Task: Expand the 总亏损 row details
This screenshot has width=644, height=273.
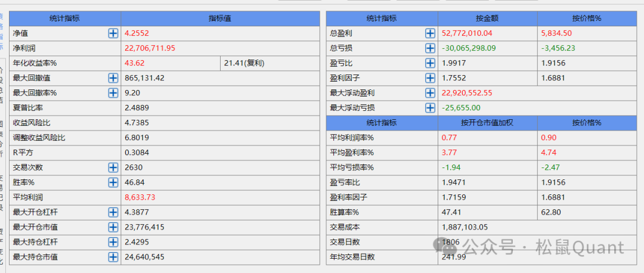Action: pos(430,48)
